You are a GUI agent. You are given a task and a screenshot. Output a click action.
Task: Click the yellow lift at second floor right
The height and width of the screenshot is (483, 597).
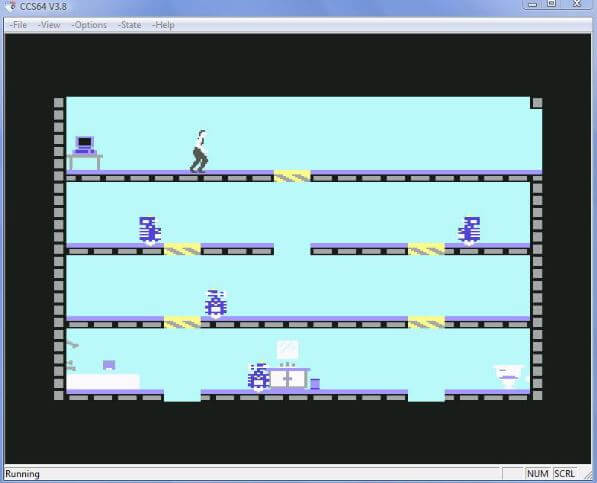click(426, 249)
